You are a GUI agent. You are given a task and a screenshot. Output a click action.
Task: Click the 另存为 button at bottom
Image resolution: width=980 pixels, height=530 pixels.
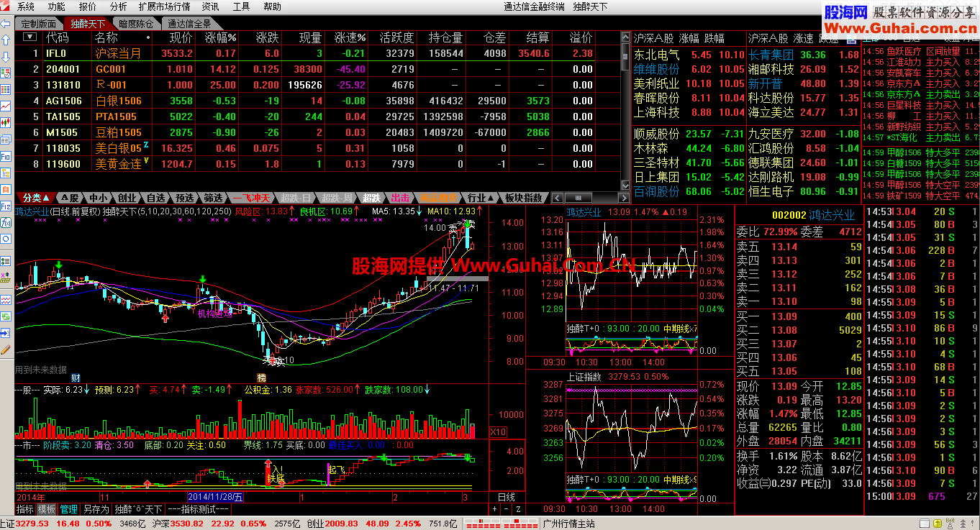[96, 509]
